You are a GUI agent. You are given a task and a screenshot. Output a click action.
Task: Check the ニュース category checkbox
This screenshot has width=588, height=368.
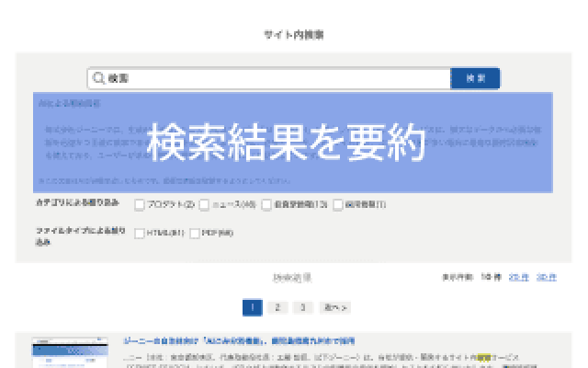point(204,204)
